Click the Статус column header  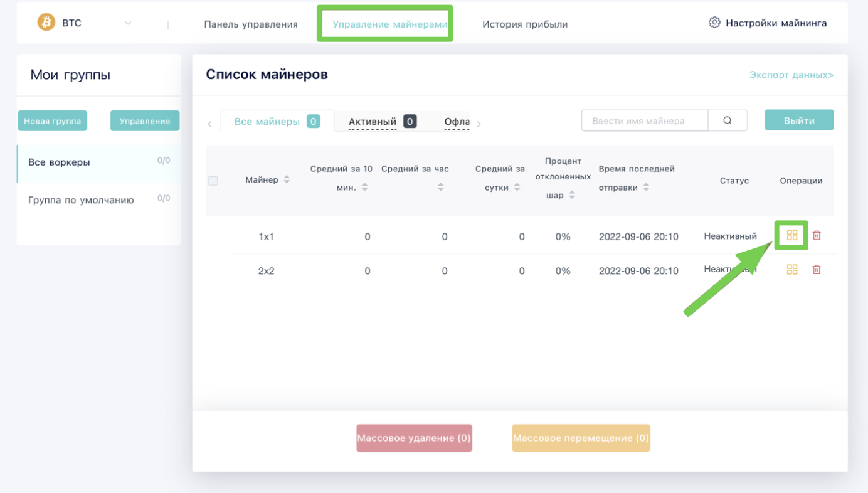(x=734, y=181)
